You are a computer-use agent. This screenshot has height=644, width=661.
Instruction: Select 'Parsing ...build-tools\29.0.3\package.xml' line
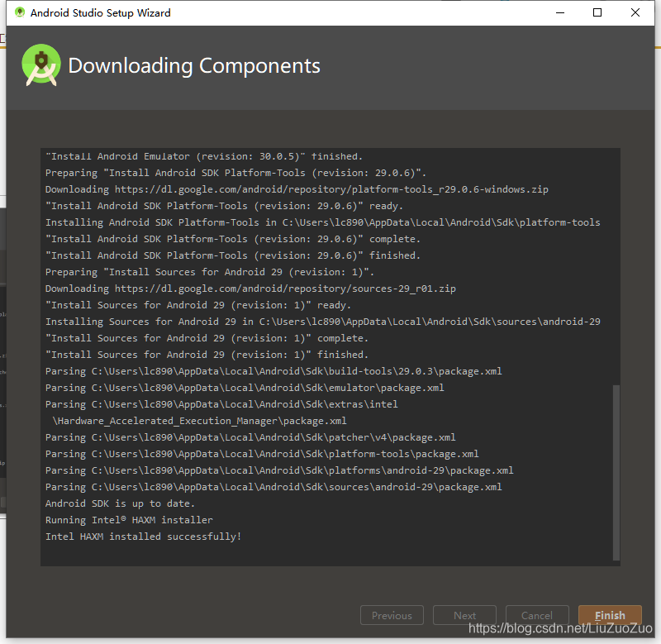273,371
